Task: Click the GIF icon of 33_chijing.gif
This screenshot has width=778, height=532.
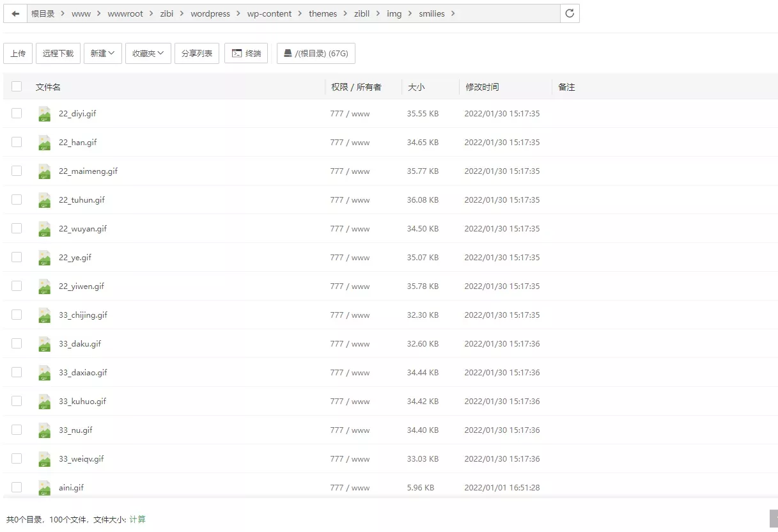Action: [x=44, y=315]
